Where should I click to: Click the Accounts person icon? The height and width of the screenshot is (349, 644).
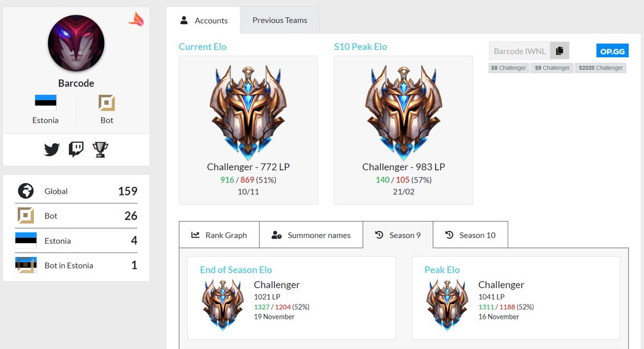(x=184, y=20)
